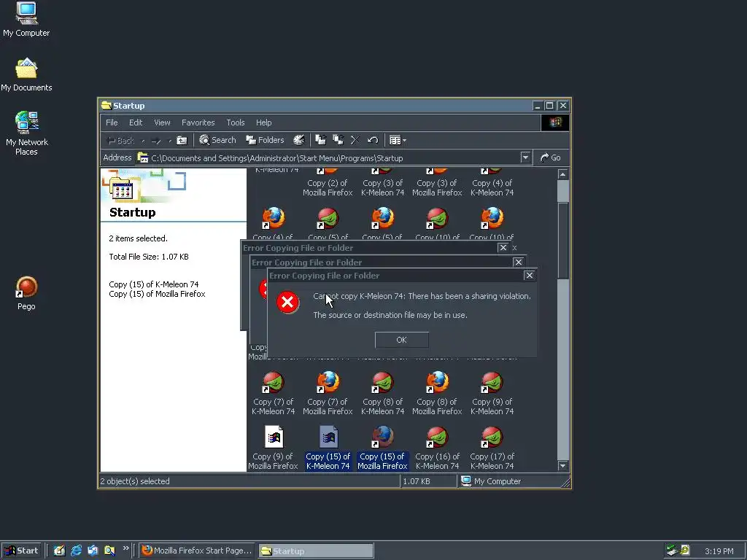Image resolution: width=747 pixels, height=560 pixels.
Task: Open the Edit menu
Action: [x=136, y=122]
